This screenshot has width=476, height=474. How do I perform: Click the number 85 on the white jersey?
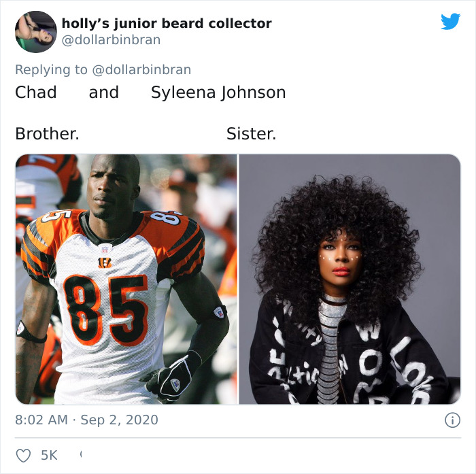(106, 309)
